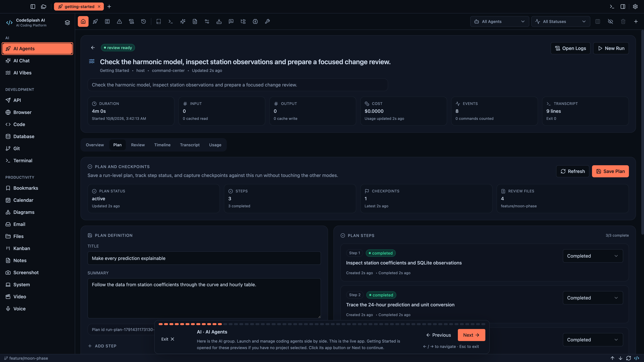Switch to the Timeline tab
The height and width of the screenshot is (362, 644).
point(162,145)
